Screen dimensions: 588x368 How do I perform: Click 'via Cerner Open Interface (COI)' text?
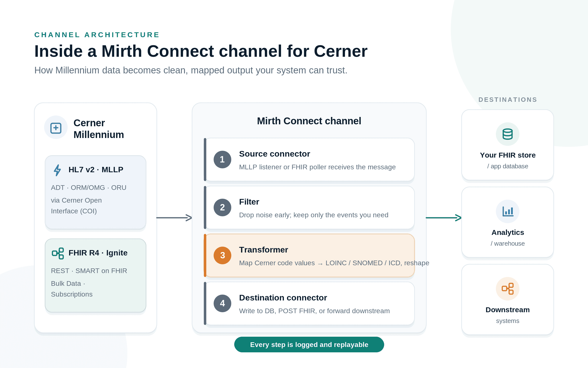click(76, 206)
